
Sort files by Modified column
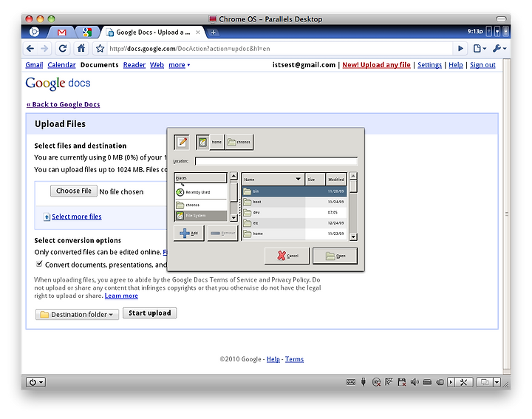[336, 179]
